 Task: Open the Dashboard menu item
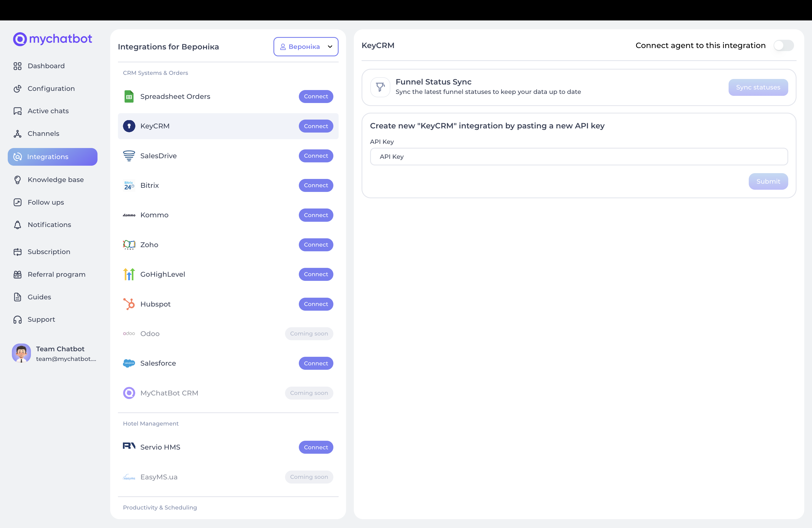click(46, 66)
